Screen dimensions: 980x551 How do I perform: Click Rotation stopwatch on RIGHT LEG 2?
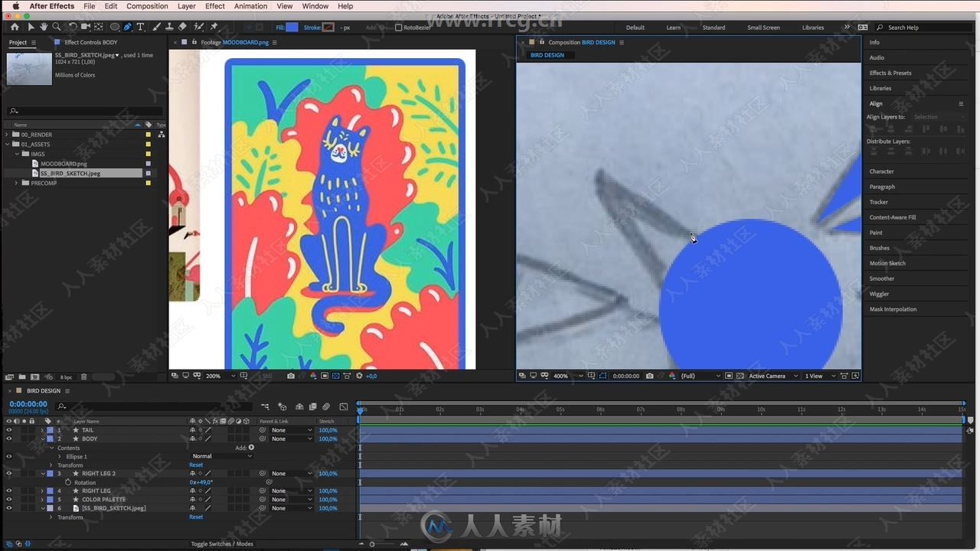pos(67,482)
